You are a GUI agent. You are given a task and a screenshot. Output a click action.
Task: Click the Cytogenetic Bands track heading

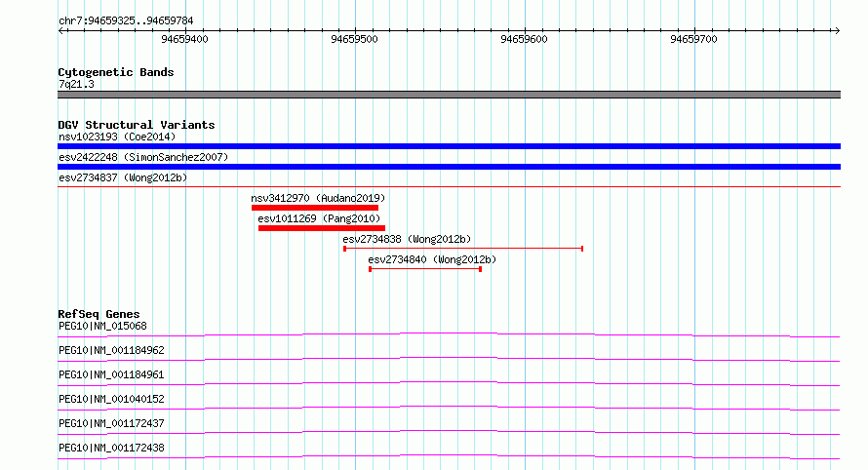pos(116,72)
